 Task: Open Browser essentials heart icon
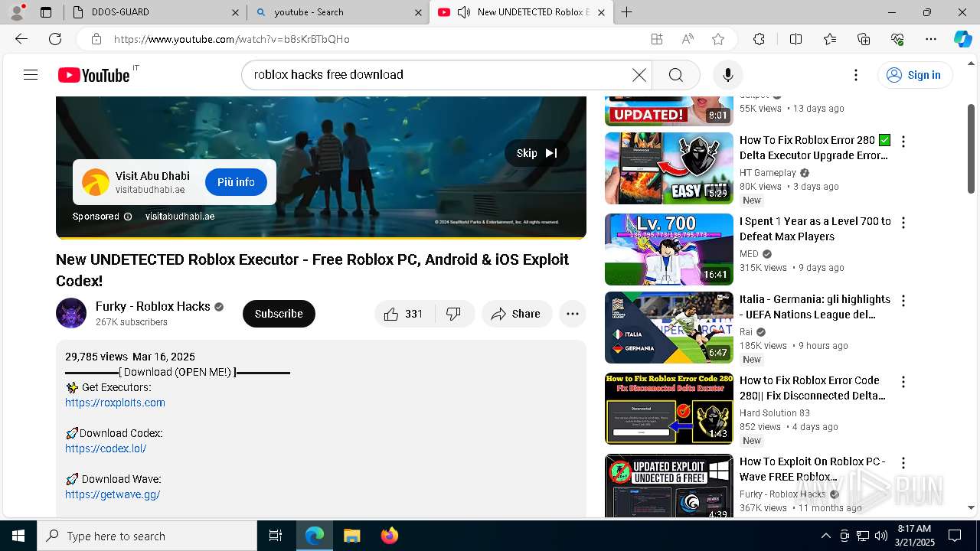pos(897,39)
